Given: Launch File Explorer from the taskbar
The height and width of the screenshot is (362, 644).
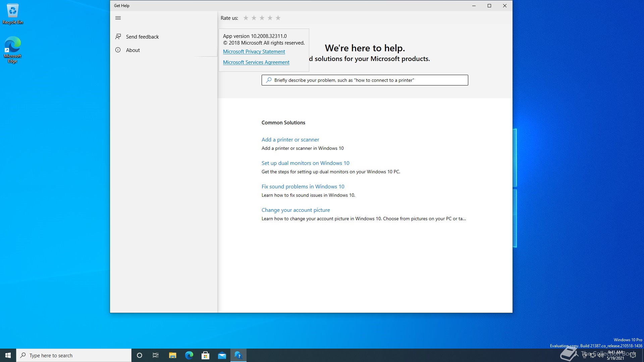Looking at the screenshot, I should coord(172,355).
